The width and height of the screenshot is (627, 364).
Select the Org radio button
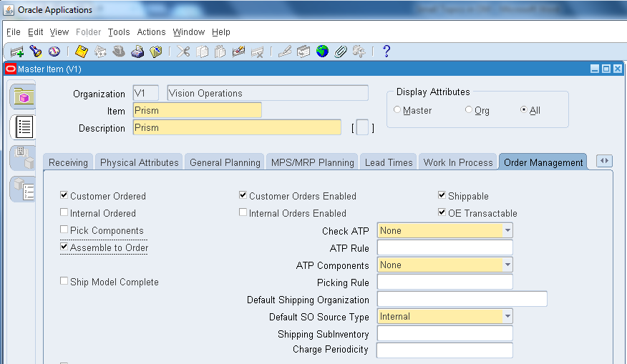(x=469, y=109)
